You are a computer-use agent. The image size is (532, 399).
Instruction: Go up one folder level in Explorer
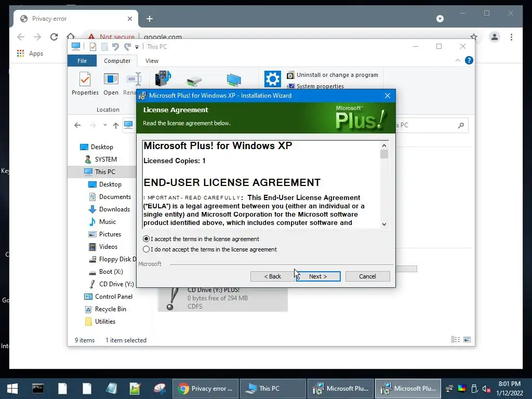116,126
